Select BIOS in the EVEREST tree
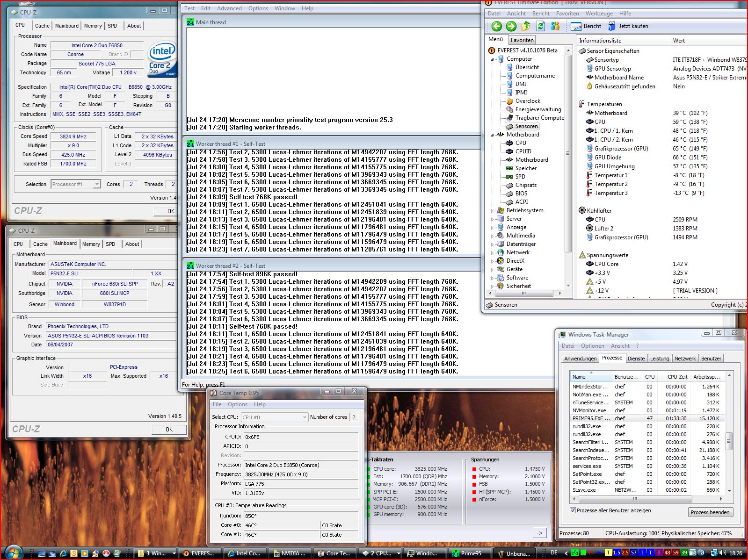This screenshot has width=748, height=560. pos(521,194)
